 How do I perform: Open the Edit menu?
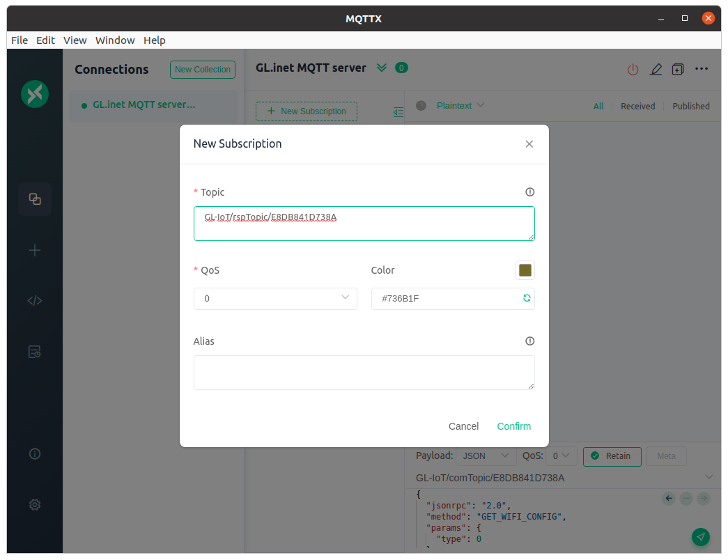tap(45, 40)
